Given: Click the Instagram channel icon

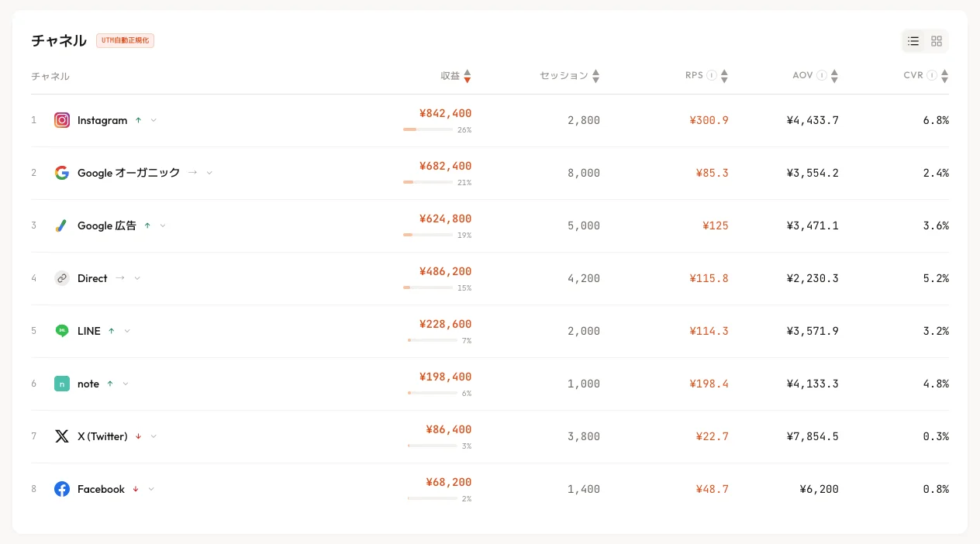Looking at the screenshot, I should point(62,120).
